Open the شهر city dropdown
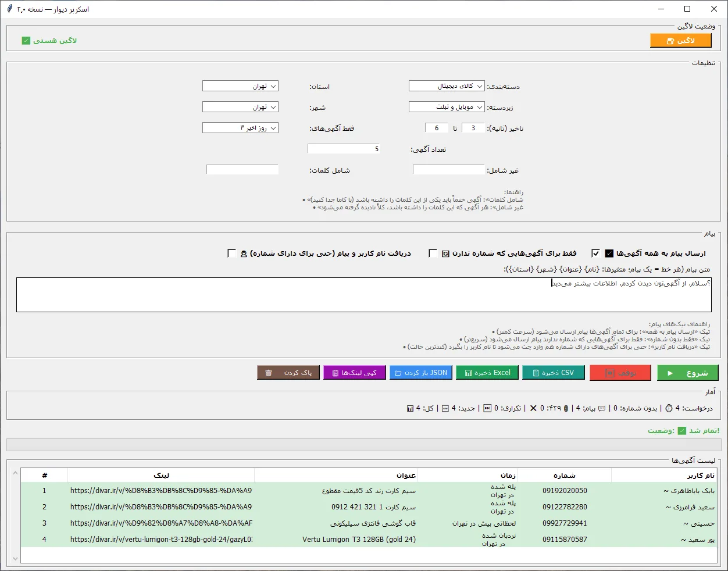The image size is (728, 571). [x=240, y=107]
